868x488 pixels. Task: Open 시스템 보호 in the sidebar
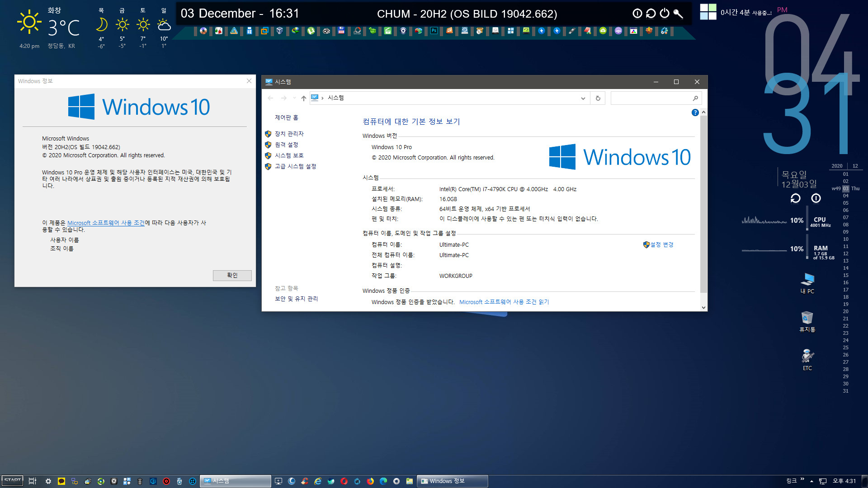[x=289, y=155]
